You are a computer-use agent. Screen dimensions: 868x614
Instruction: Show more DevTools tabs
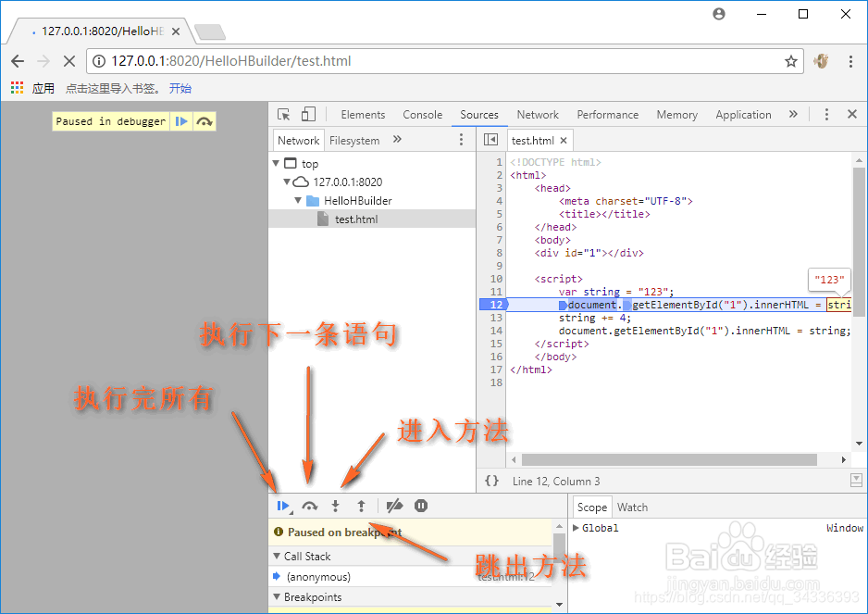click(x=793, y=114)
